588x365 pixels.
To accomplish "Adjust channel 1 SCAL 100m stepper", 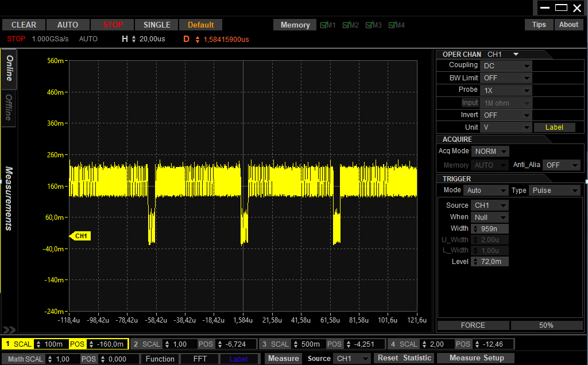I will pos(38,344).
